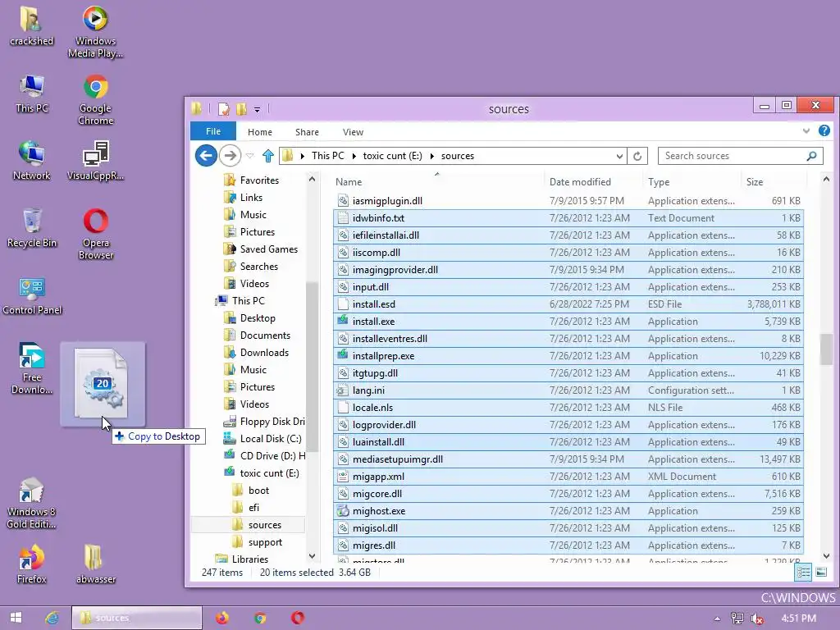
Task: Click sources window taskbar button
Action: (x=137, y=618)
